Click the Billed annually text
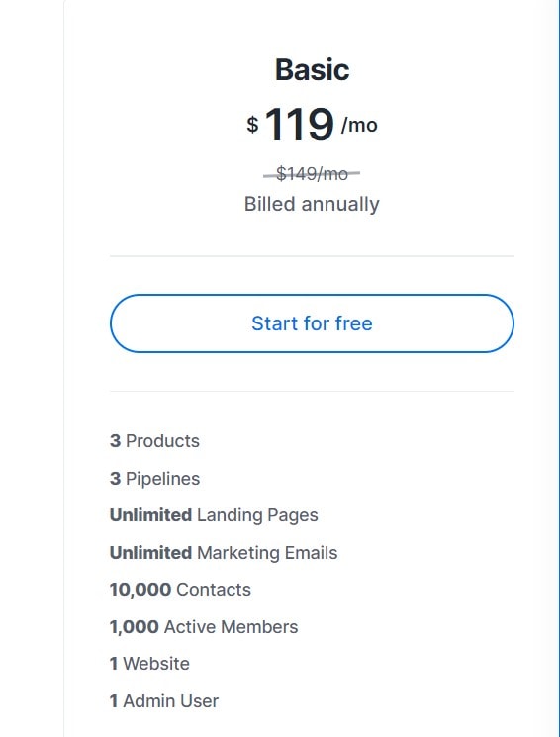 pyautogui.click(x=312, y=204)
